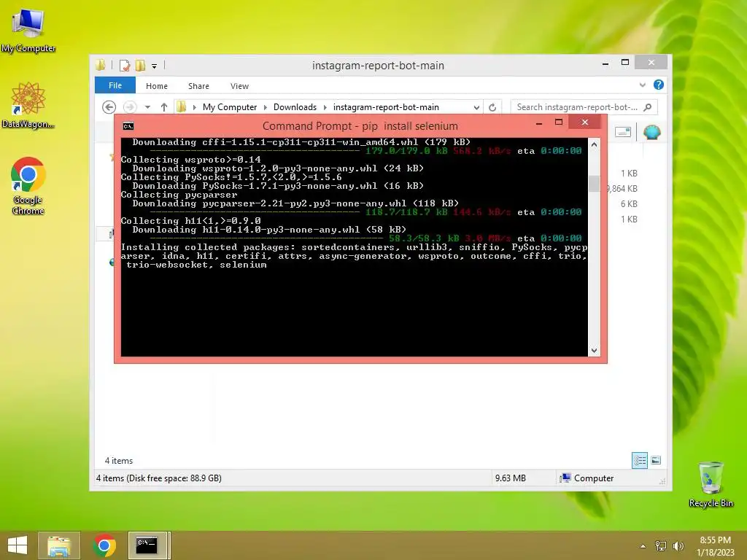This screenshot has width=747, height=560.
Task: Click the search magnifier icon
Action: (648, 107)
